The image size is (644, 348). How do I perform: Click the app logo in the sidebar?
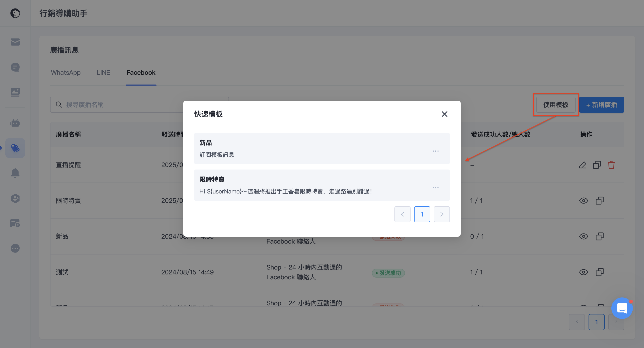(x=15, y=13)
